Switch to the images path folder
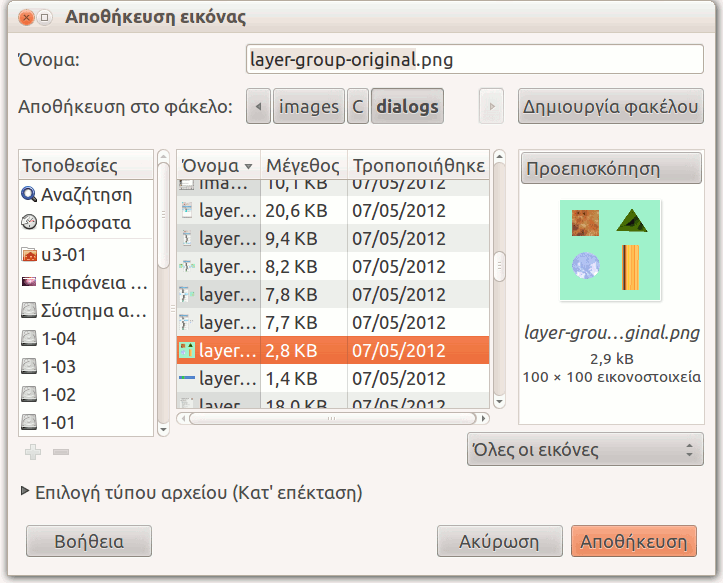The image size is (723, 583). pos(308,106)
